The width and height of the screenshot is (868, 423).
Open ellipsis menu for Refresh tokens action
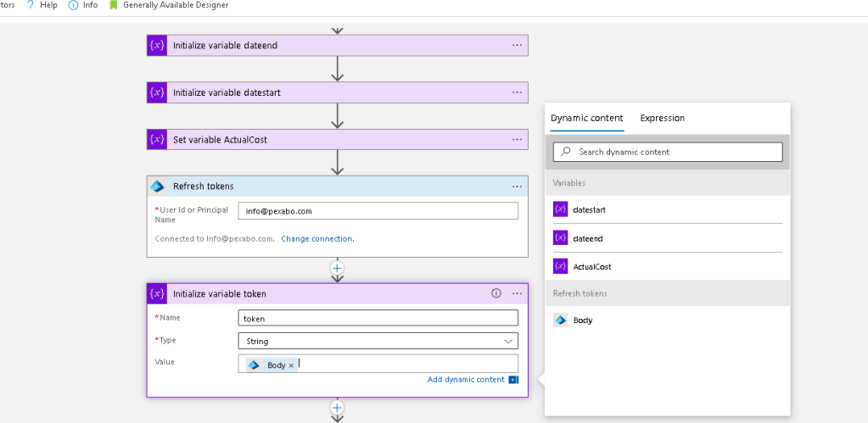pyautogui.click(x=517, y=186)
